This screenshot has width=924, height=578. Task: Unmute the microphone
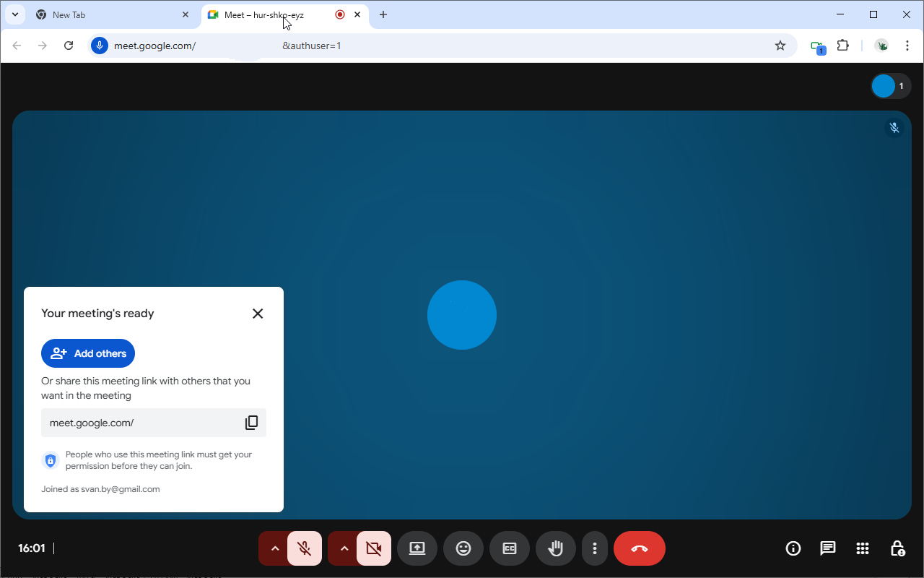tap(305, 548)
